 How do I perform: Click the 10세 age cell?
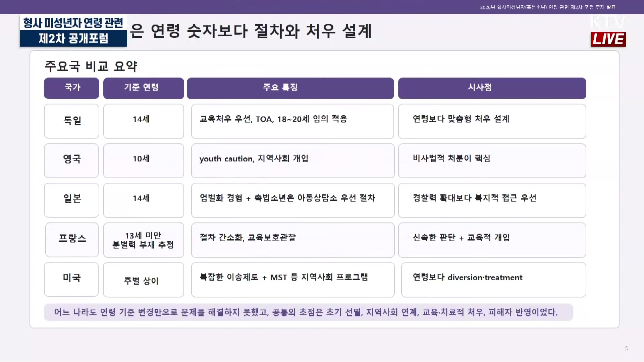click(143, 160)
